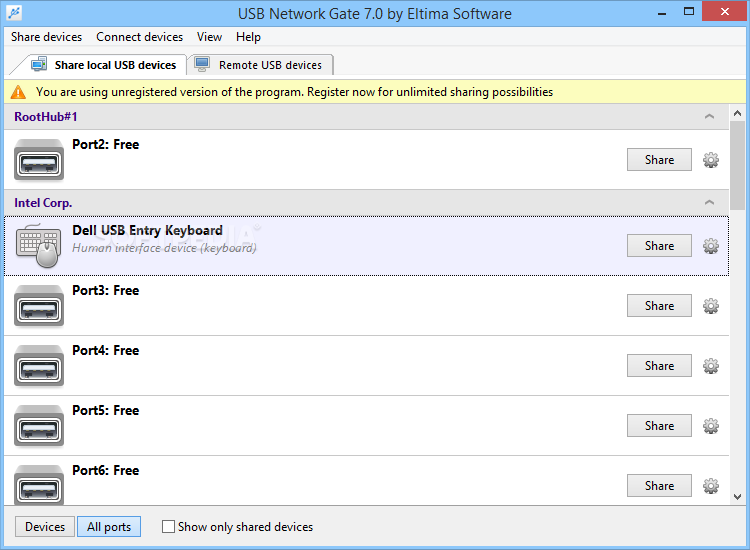This screenshot has width=750, height=550.
Task: Share the Dell USB Entry Keyboard
Action: [659, 246]
